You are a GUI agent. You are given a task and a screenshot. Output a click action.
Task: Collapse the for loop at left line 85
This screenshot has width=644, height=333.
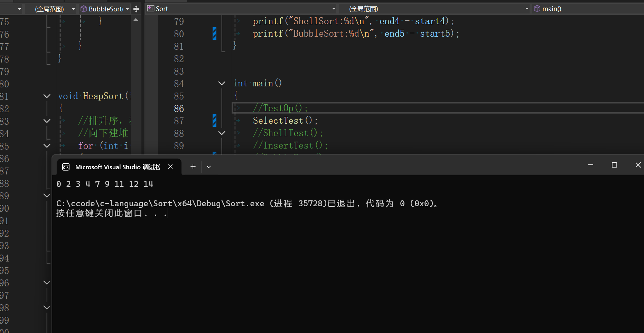click(47, 146)
